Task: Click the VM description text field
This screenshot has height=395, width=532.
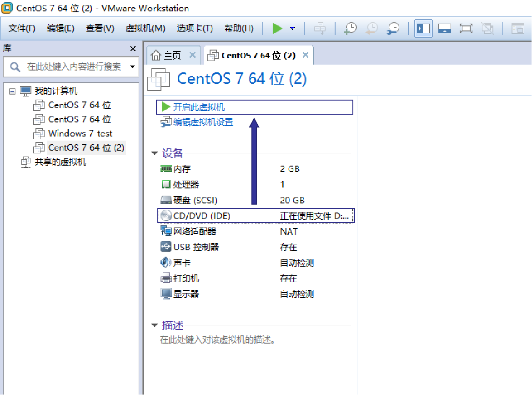Action: (217, 339)
